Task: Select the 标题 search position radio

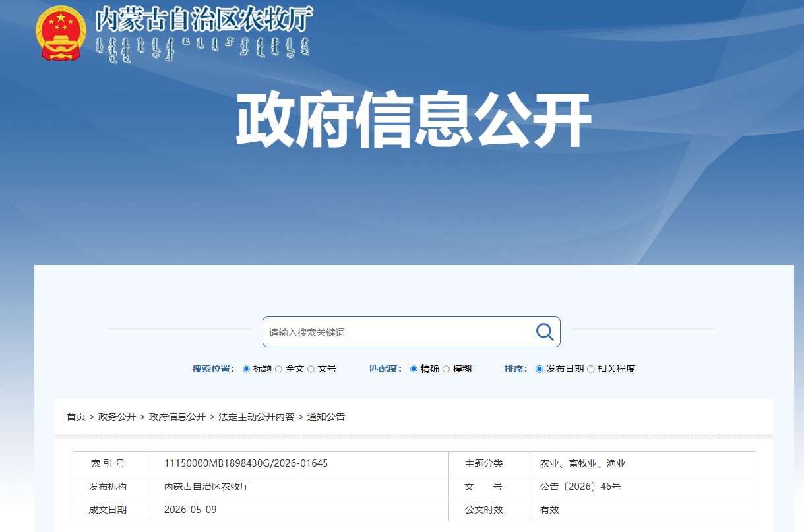Action: click(x=246, y=369)
